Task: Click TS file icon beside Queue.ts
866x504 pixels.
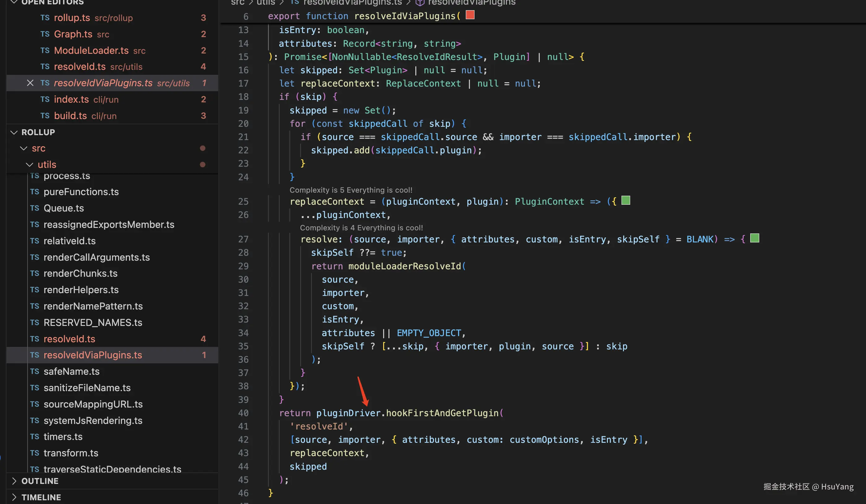Action: 35,208
